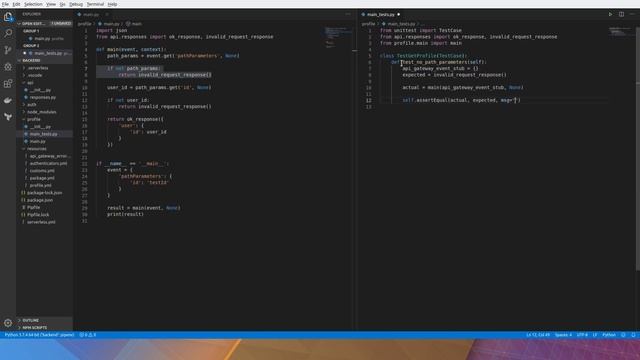The width and height of the screenshot is (640, 360).
Task: Collapse the profile folder
Action: point(44,119)
